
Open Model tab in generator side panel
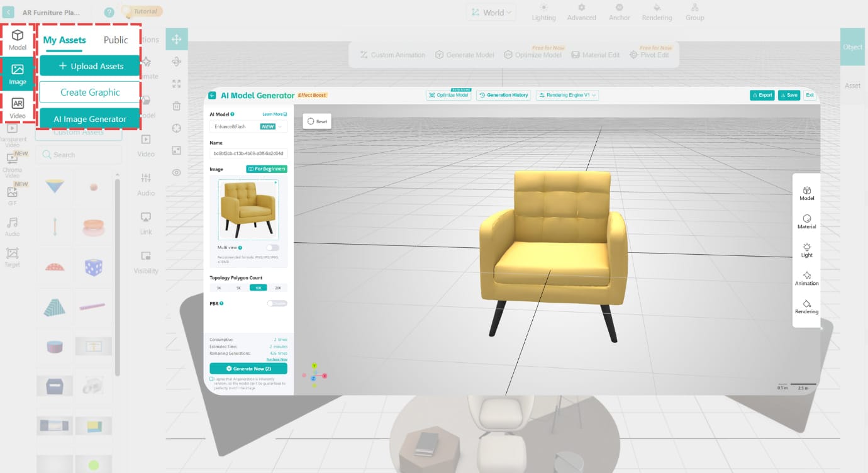point(807,193)
